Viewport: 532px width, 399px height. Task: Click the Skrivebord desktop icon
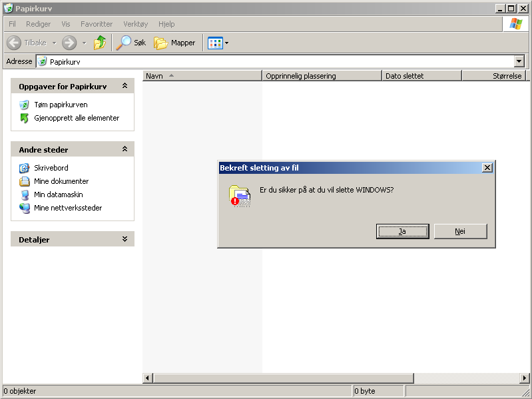tap(24, 168)
